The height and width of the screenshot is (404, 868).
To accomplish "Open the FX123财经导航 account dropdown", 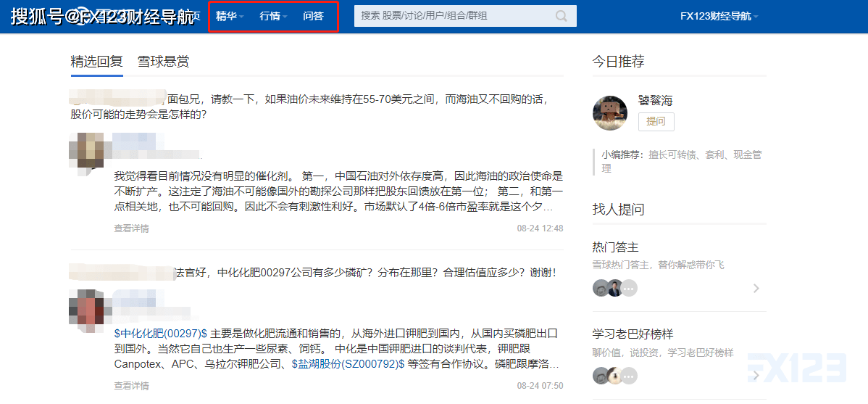I will [719, 17].
